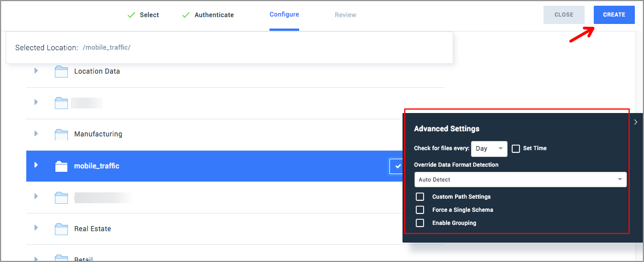644x262 pixels.
Task: Expand the mobile_traffic folder
Action: click(x=36, y=165)
